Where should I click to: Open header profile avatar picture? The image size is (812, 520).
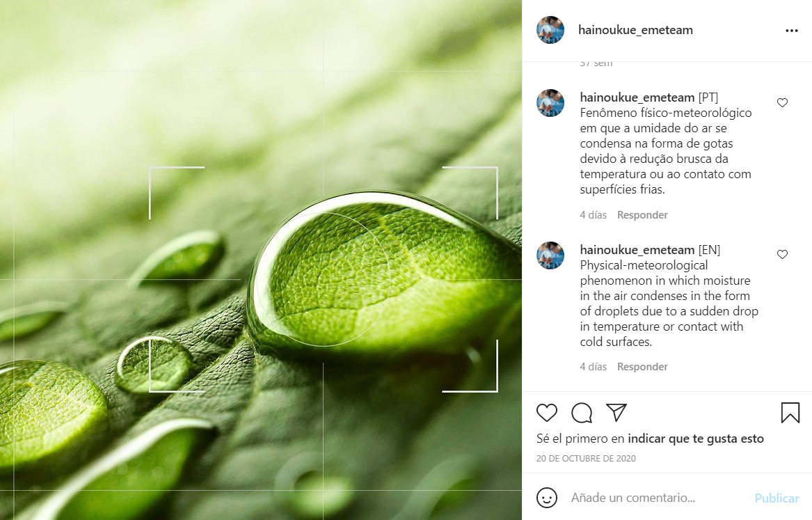tap(550, 30)
